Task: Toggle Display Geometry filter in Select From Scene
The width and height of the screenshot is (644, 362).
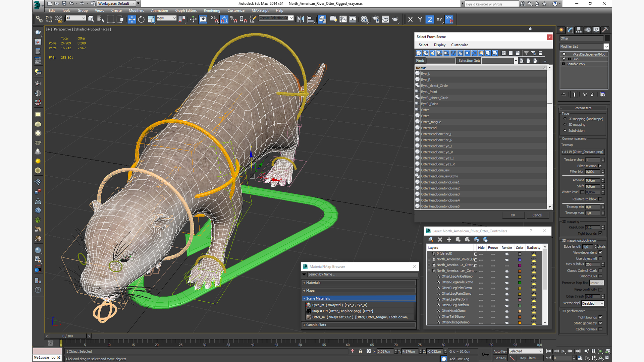Action: [419, 53]
